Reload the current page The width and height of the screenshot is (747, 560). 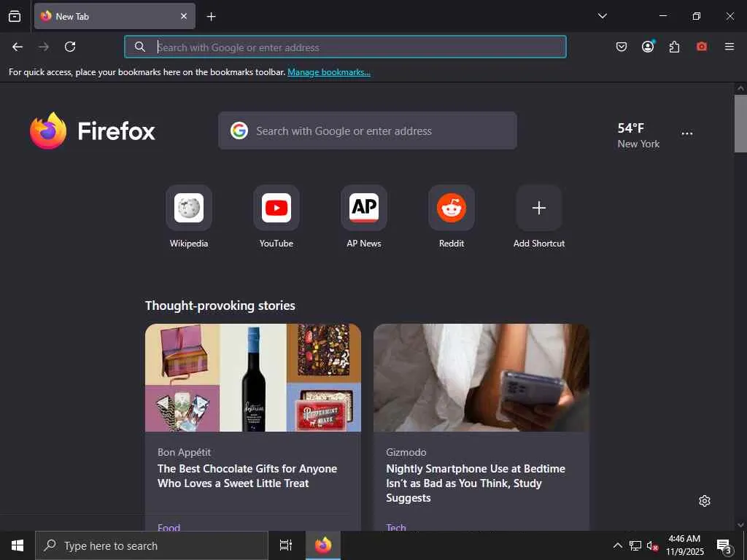70,47
